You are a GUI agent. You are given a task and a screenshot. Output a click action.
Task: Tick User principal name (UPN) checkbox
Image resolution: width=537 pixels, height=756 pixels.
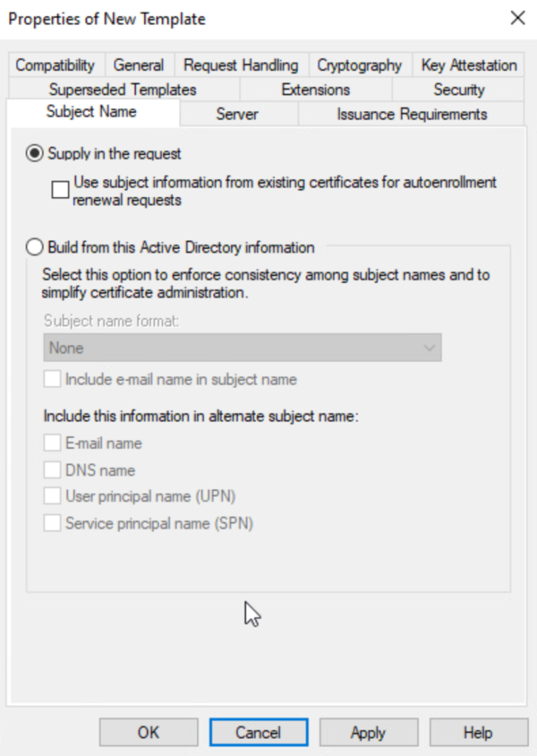click(52, 497)
